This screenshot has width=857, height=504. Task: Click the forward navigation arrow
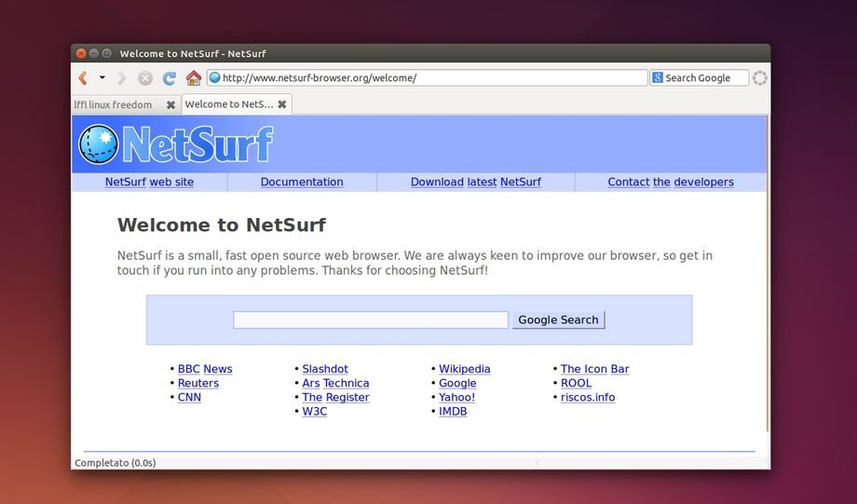[x=121, y=78]
